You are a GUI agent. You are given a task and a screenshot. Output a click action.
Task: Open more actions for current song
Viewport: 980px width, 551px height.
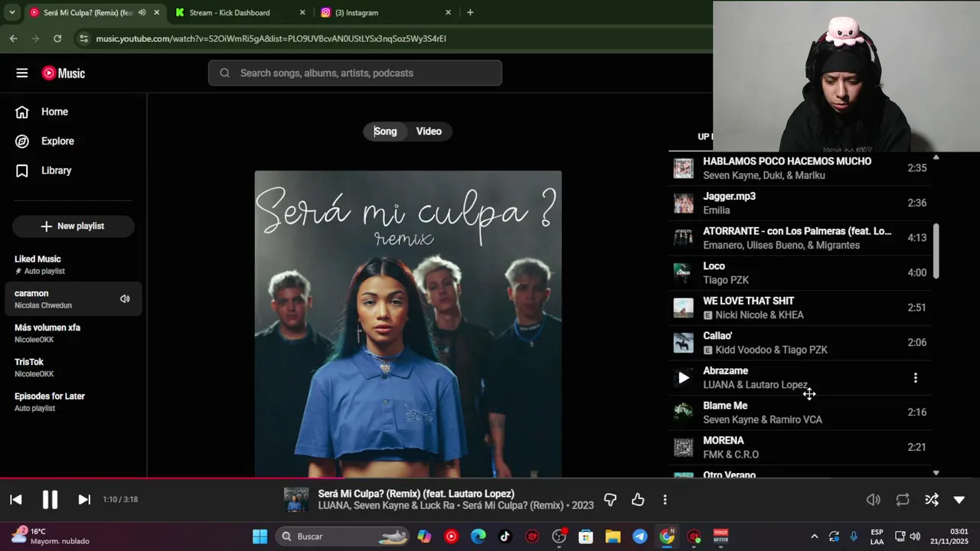tap(665, 500)
